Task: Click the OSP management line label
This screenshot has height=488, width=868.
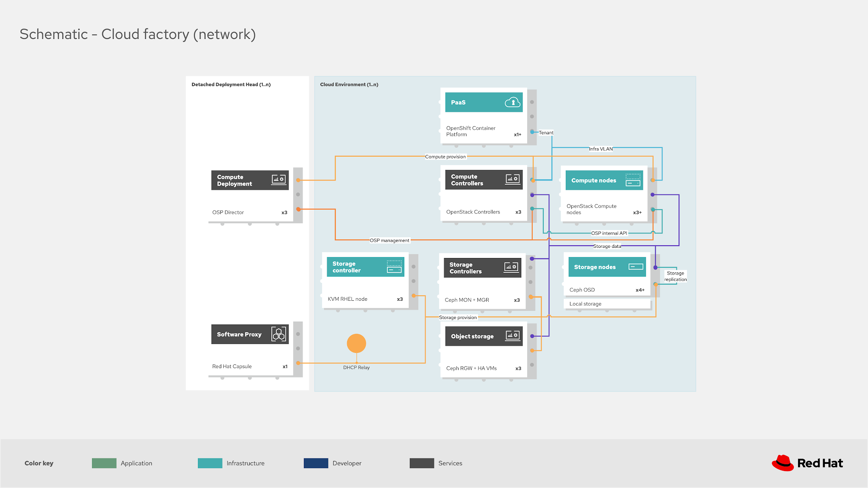Action: (x=389, y=240)
